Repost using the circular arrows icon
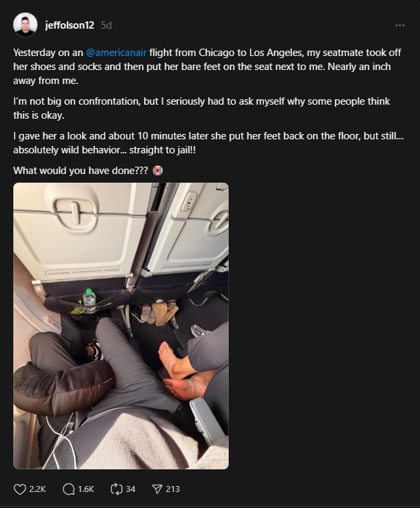The width and height of the screenshot is (420, 508). pos(117,489)
